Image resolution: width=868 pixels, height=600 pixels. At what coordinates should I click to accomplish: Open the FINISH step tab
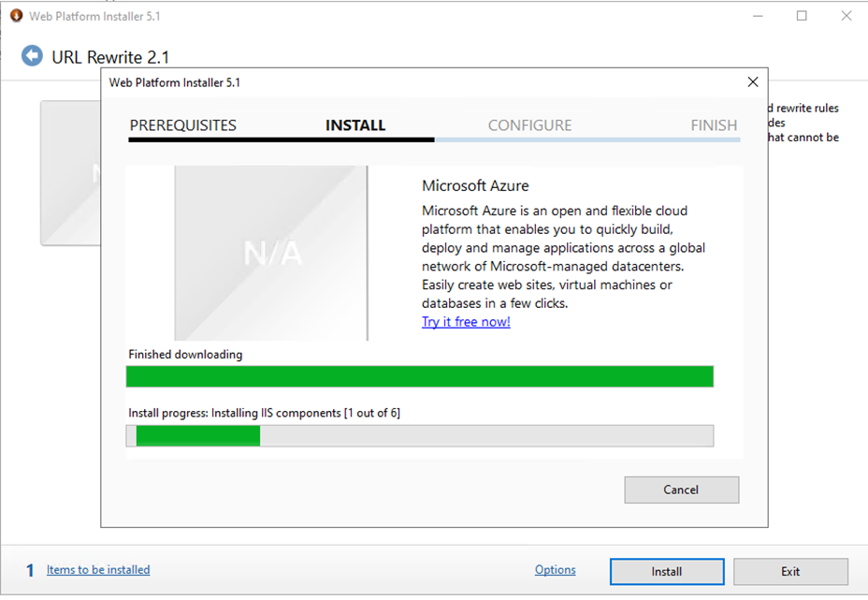coord(714,125)
